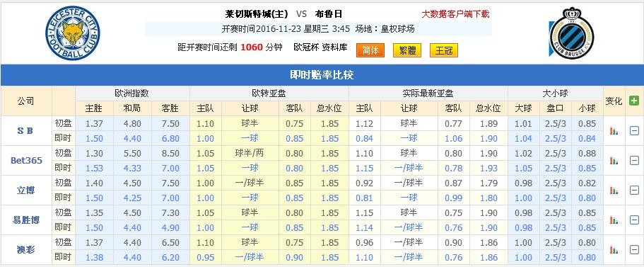
Task: Select 澳彩 即时 away win odds 6.20
Action: [170, 257]
